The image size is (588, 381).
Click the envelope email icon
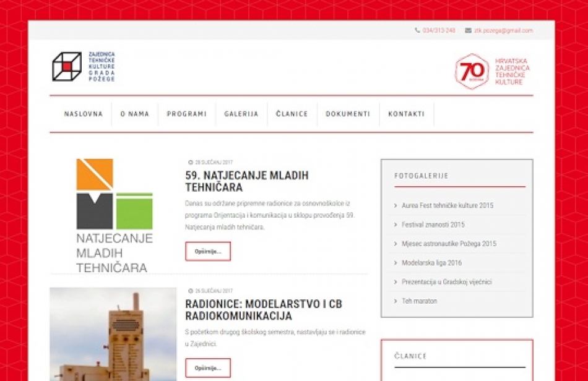tap(468, 30)
